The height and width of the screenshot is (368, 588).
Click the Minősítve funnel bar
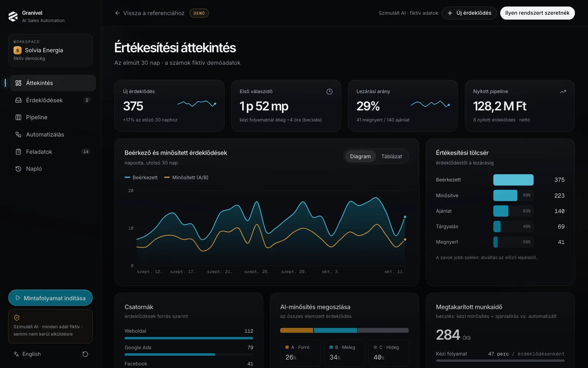tap(505, 195)
